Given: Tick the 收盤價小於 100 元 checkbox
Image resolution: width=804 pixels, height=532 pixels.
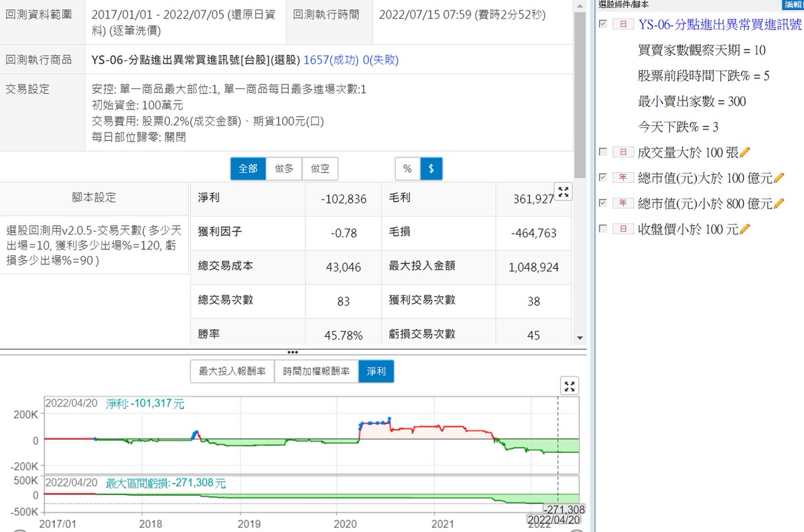Looking at the screenshot, I should pos(603,228).
